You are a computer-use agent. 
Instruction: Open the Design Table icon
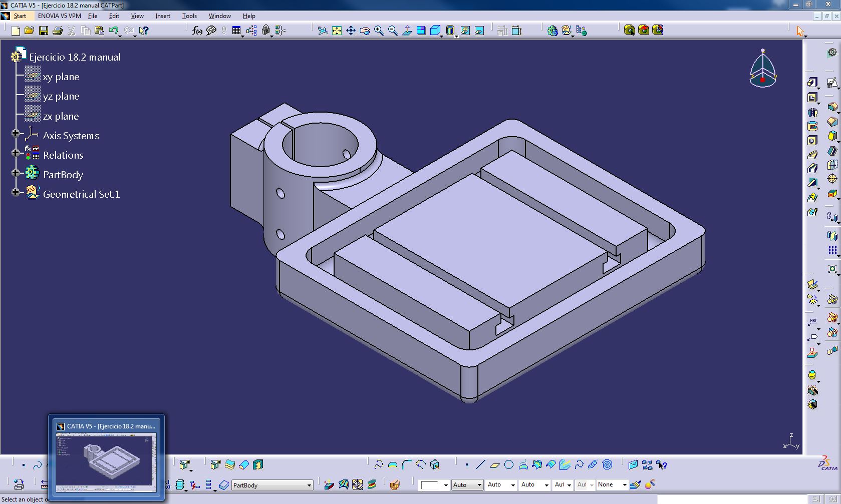[236, 31]
